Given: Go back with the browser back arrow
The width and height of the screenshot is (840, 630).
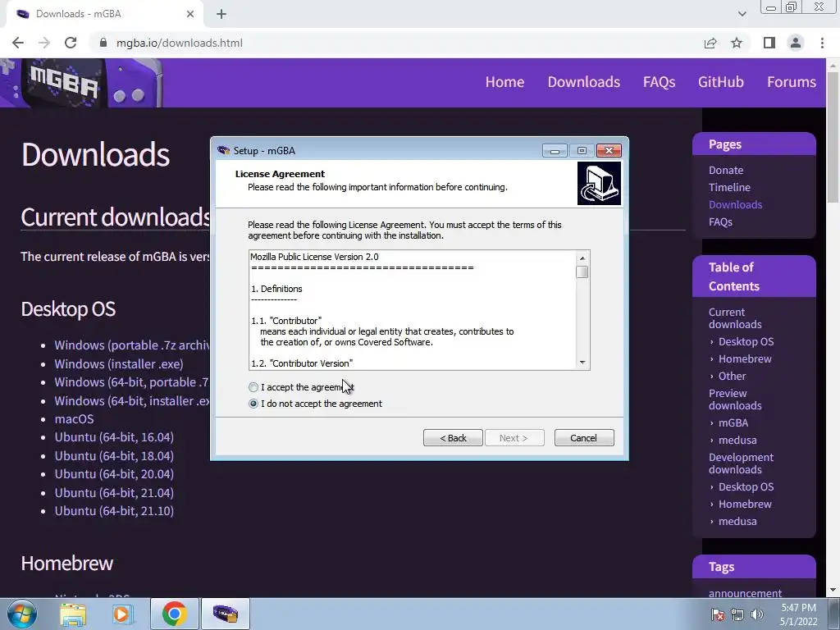Looking at the screenshot, I should 18,43.
